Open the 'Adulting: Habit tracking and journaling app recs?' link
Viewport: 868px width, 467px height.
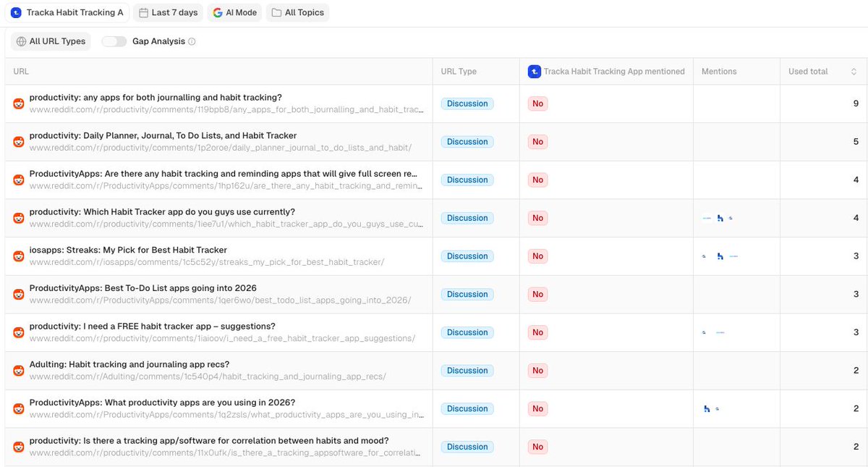(129, 364)
